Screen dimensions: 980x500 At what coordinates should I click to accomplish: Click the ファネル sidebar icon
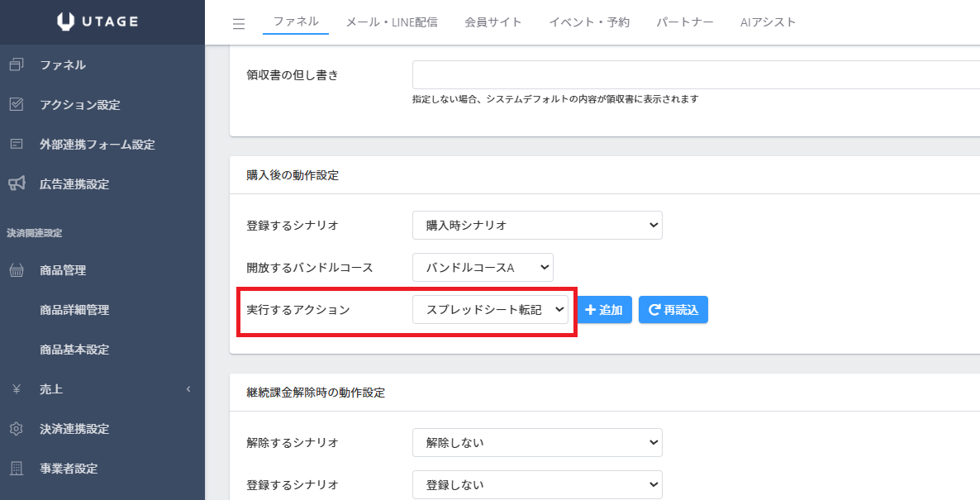(x=17, y=64)
